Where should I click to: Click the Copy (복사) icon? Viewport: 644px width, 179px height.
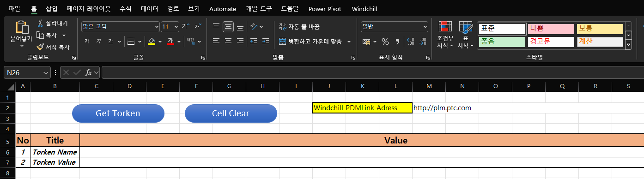40,35
